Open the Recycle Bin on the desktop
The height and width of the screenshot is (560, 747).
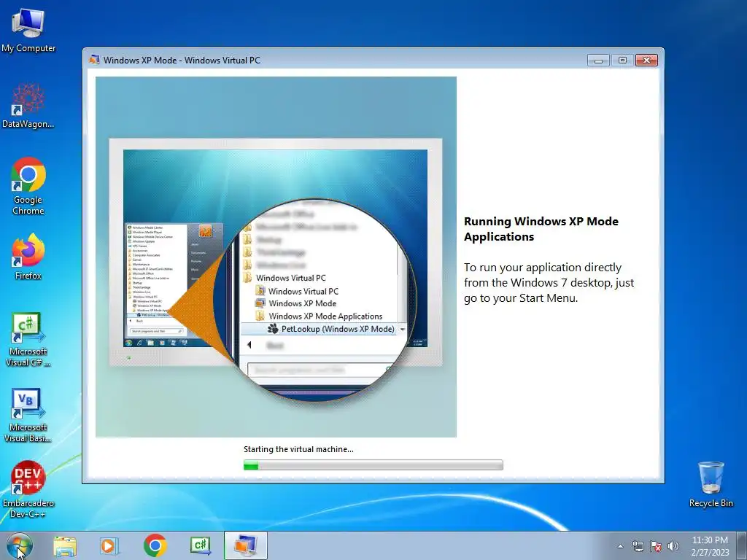[x=711, y=484]
